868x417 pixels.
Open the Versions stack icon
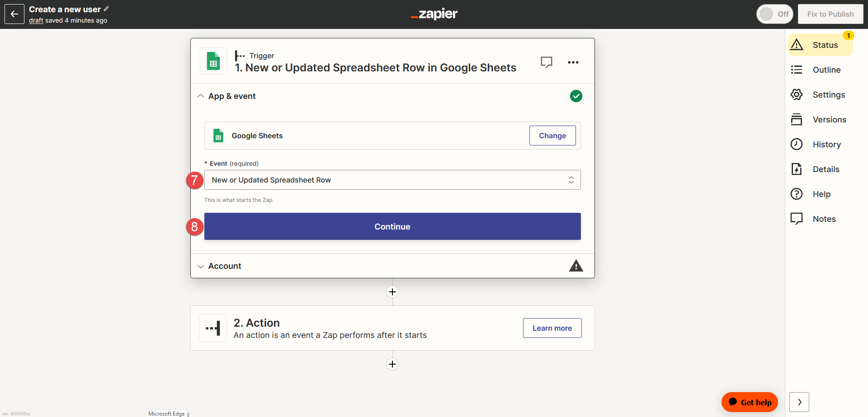(x=797, y=119)
